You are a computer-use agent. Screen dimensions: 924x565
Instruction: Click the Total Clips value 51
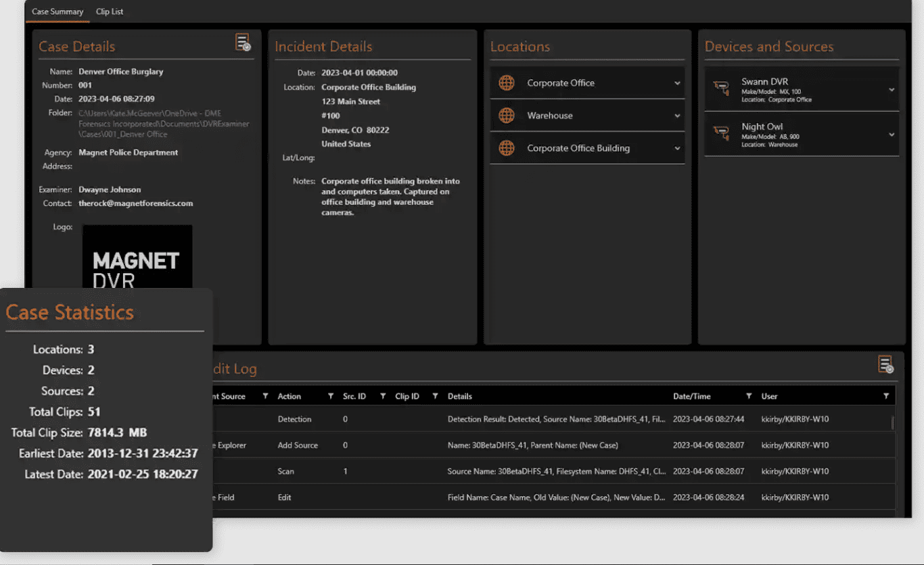point(94,412)
